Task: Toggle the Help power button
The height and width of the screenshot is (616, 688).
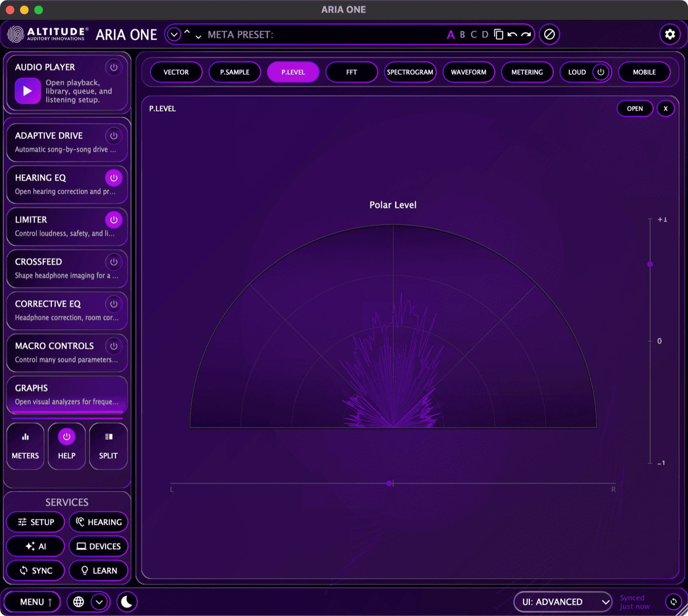Action: (x=67, y=437)
